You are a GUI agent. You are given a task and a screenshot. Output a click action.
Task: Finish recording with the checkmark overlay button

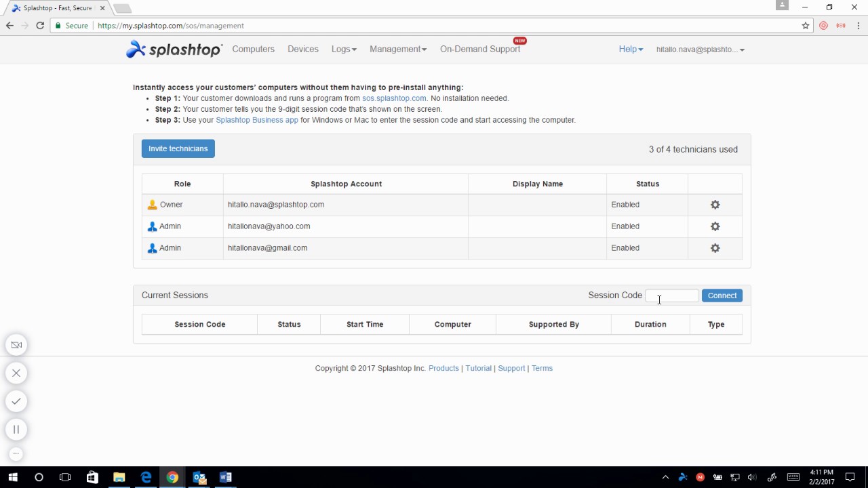[x=16, y=401]
